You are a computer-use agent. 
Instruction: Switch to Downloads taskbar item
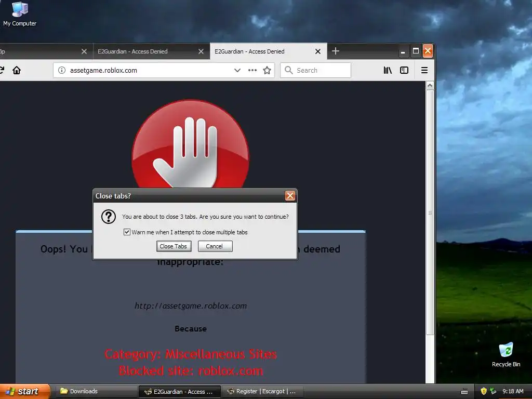pos(96,391)
